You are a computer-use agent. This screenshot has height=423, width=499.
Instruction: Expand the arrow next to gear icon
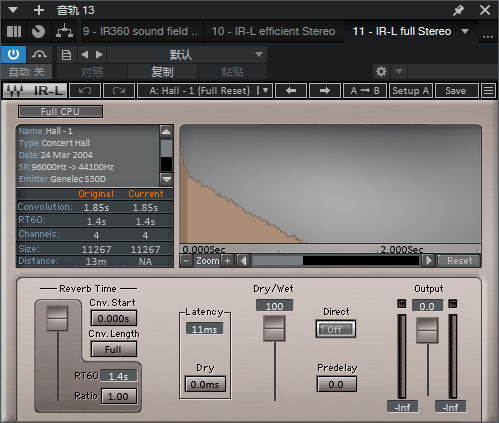(399, 71)
